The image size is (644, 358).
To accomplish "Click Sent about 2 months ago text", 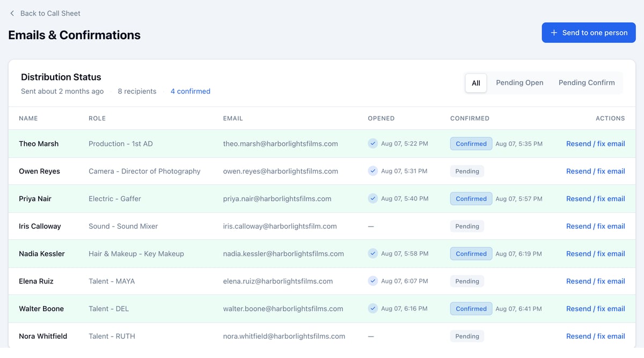I will click(62, 91).
